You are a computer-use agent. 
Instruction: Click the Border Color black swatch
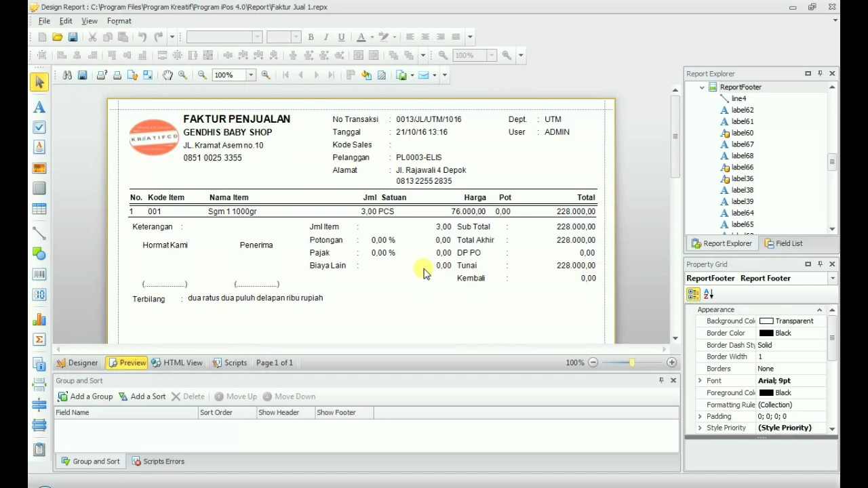coord(766,333)
